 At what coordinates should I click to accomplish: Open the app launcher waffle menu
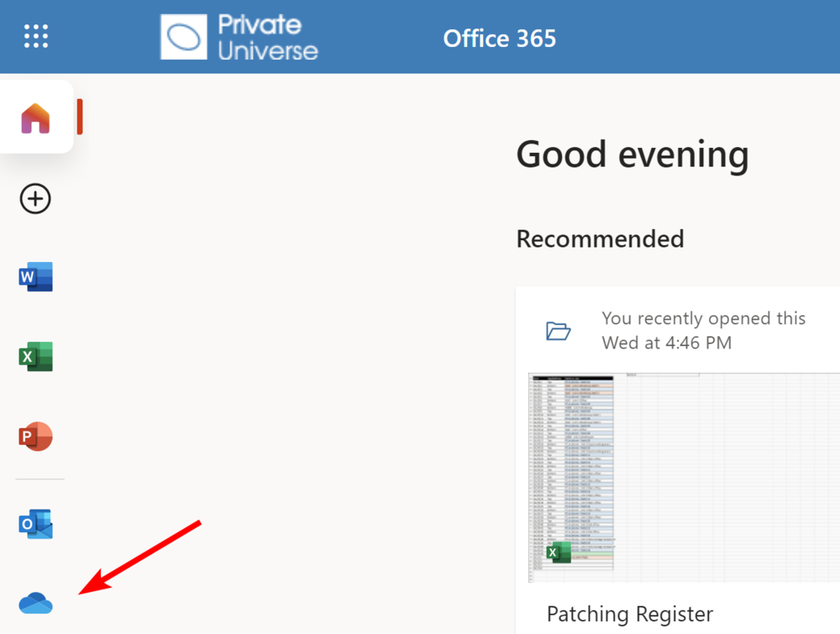(35, 36)
